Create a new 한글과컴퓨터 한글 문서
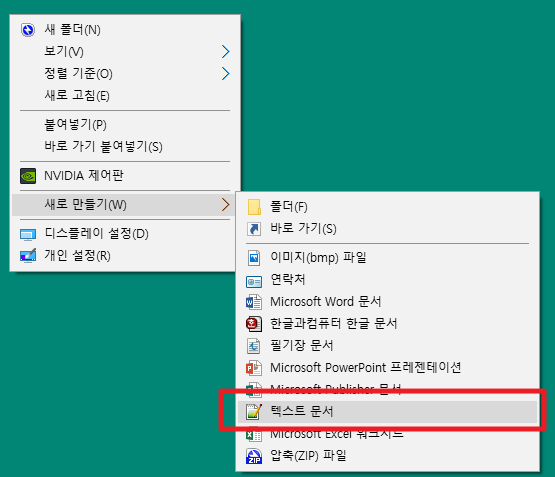The height and width of the screenshot is (477, 555). (x=388, y=324)
